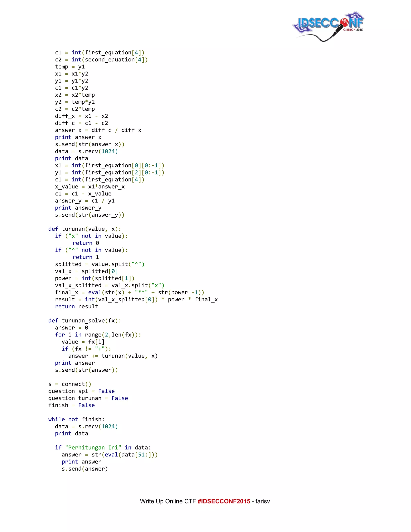
Task: Click the line 'answer_x = diff_c / diff_x'
Action: (98, 130)
